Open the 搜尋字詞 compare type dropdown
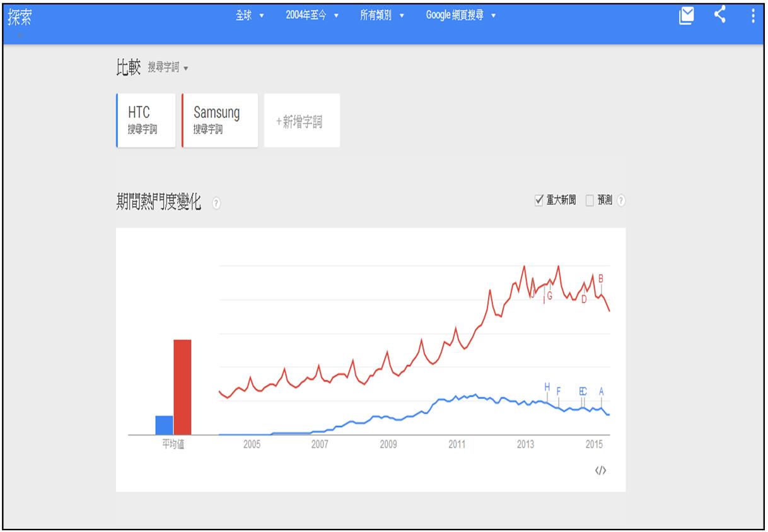The height and width of the screenshot is (532, 768). tap(168, 67)
